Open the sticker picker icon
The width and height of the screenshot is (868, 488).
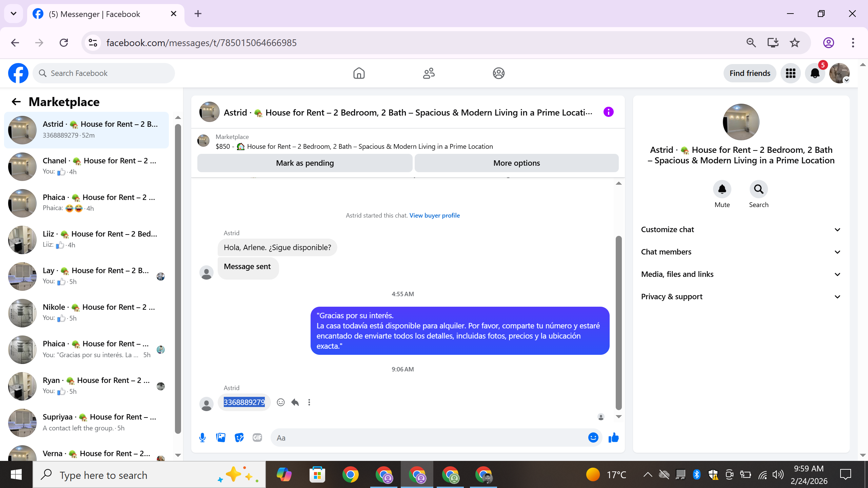(x=239, y=438)
